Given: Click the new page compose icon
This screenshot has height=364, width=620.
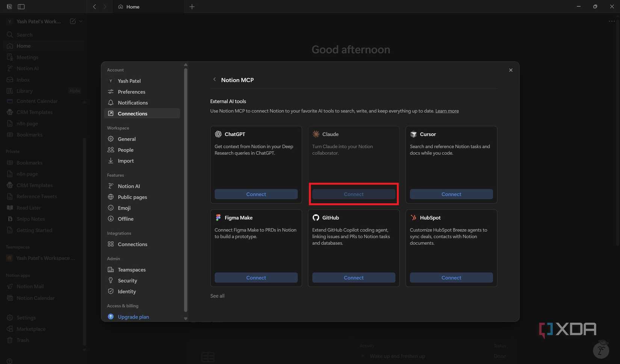Looking at the screenshot, I should point(73,21).
